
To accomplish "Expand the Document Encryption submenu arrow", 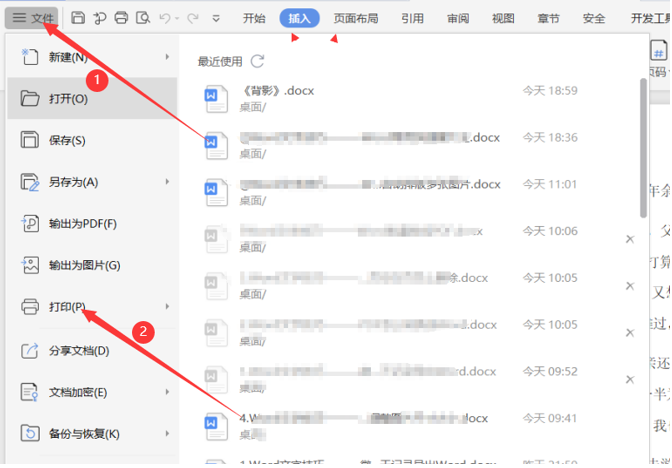I will (167, 392).
